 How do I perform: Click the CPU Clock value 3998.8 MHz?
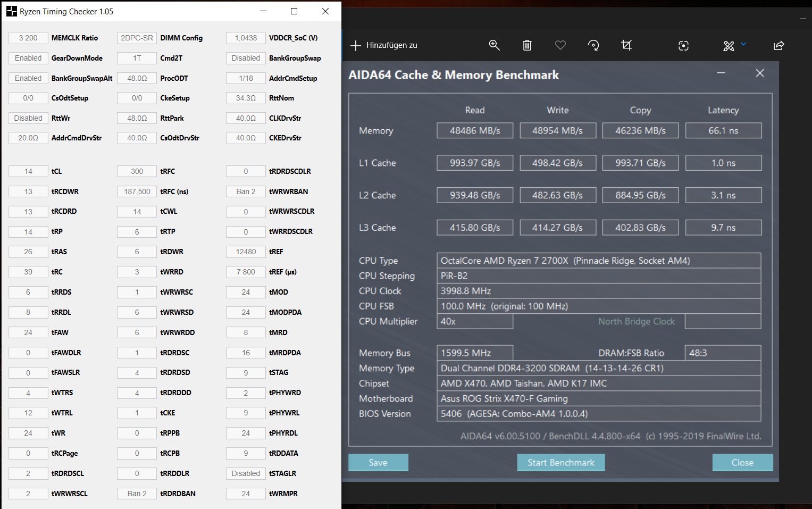[599, 291]
